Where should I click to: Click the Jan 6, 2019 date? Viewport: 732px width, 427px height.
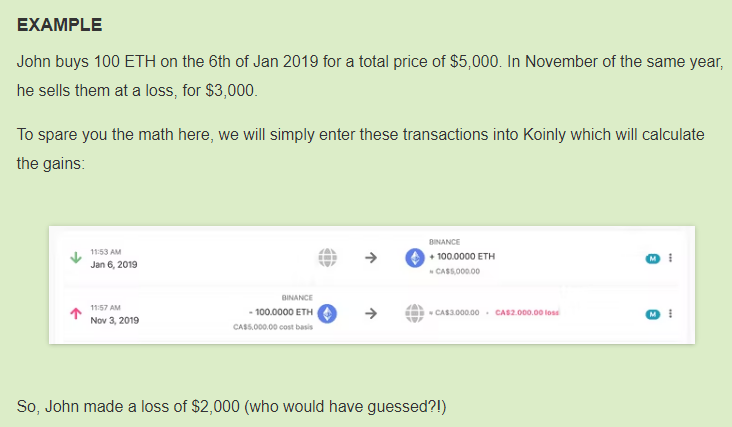(114, 265)
